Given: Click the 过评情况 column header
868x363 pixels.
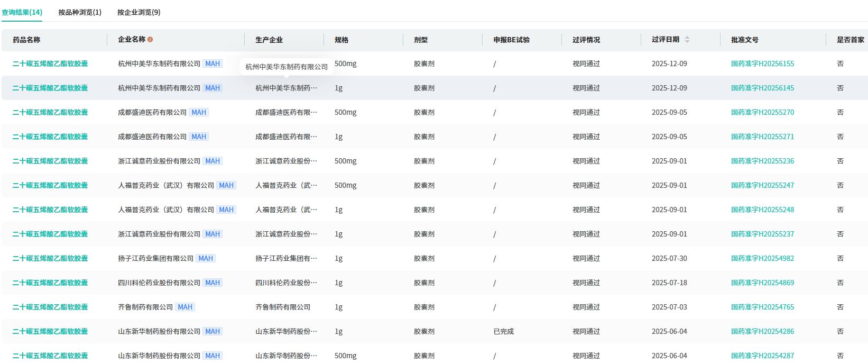Looking at the screenshot, I should 586,40.
